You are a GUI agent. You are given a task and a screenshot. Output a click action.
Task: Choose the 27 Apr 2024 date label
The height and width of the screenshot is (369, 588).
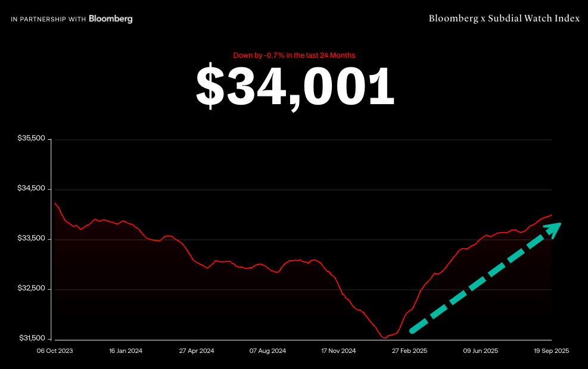[197, 351]
